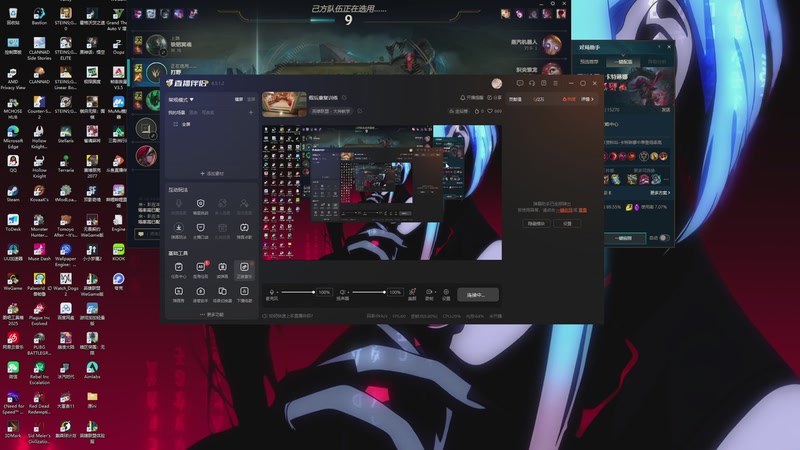
Task: Open the Bastion desktop shortcut
Action: [x=39, y=16]
